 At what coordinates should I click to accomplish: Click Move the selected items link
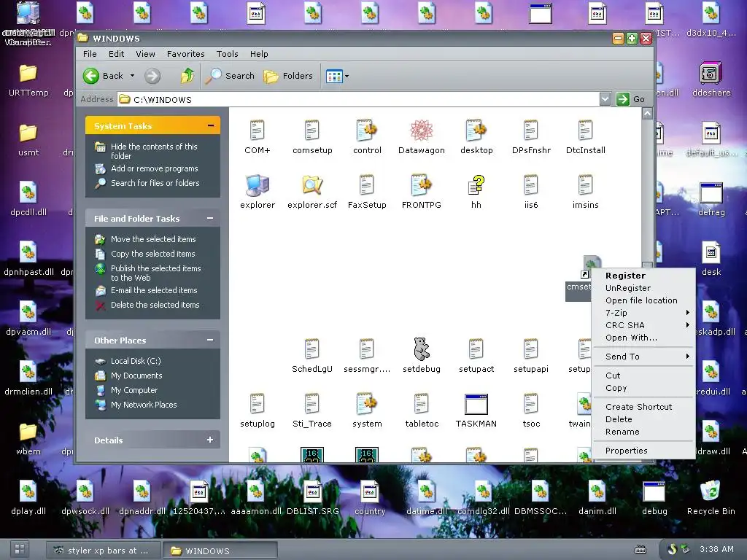pos(153,239)
